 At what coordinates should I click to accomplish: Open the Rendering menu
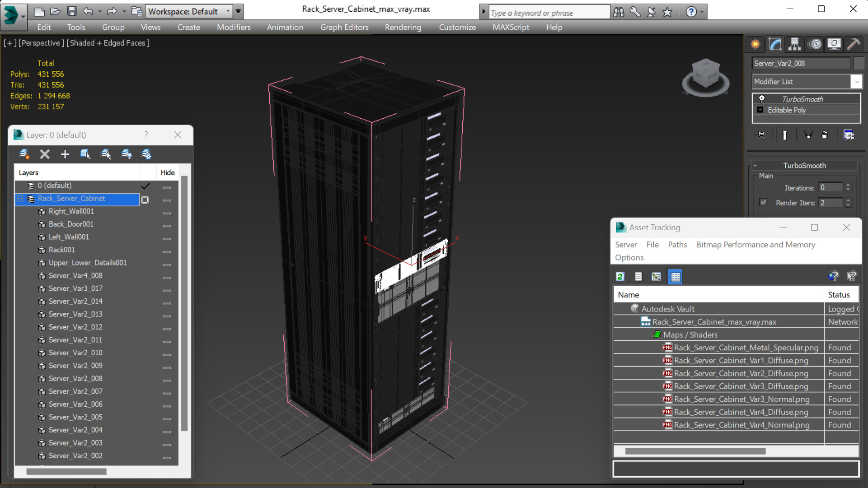[403, 27]
